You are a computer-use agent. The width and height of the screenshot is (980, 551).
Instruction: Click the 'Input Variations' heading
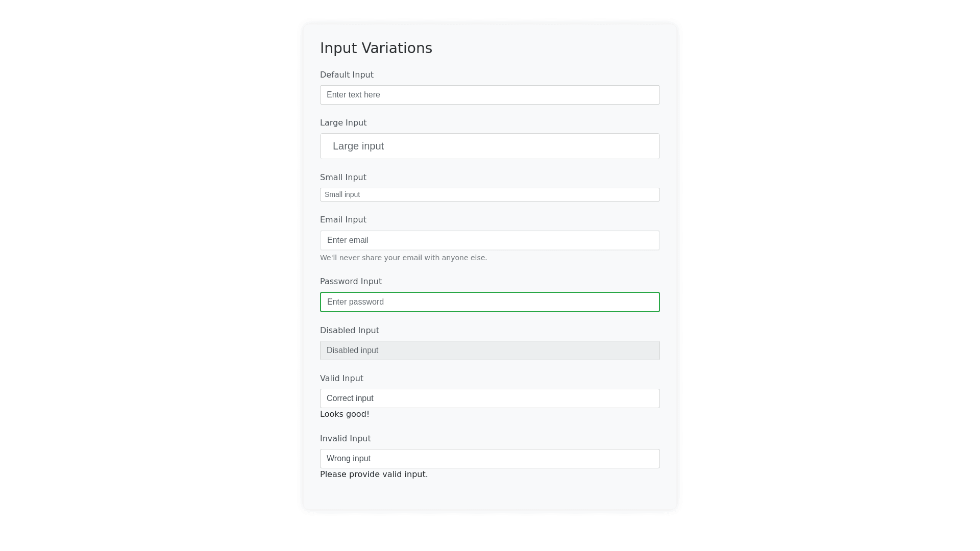pyautogui.click(x=376, y=48)
